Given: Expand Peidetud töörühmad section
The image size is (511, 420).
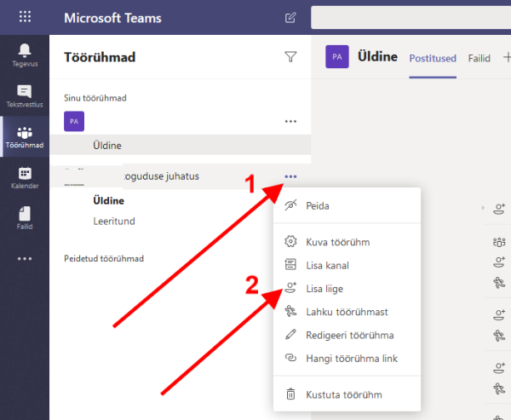Looking at the screenshot, I should click(106, 258).
